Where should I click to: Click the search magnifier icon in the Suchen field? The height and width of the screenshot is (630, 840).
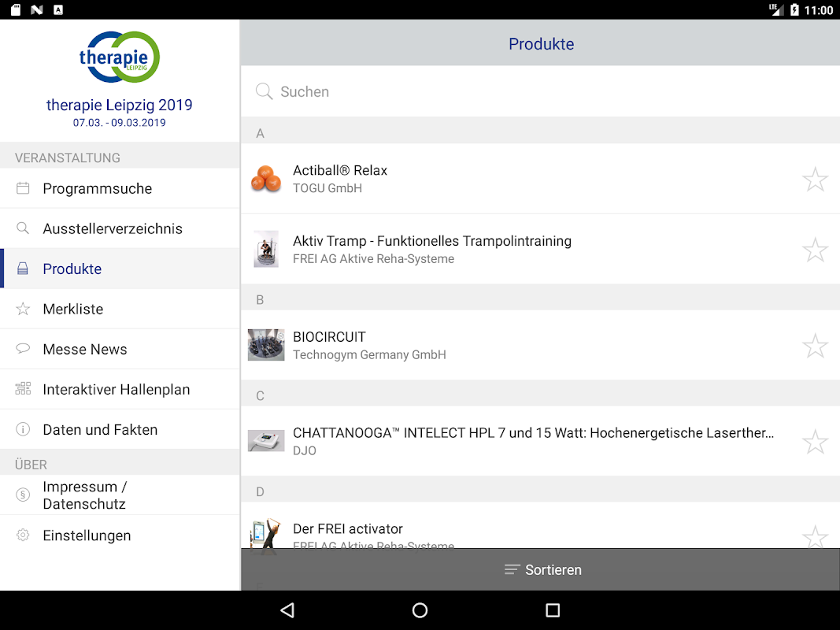(x=264, y=91)
